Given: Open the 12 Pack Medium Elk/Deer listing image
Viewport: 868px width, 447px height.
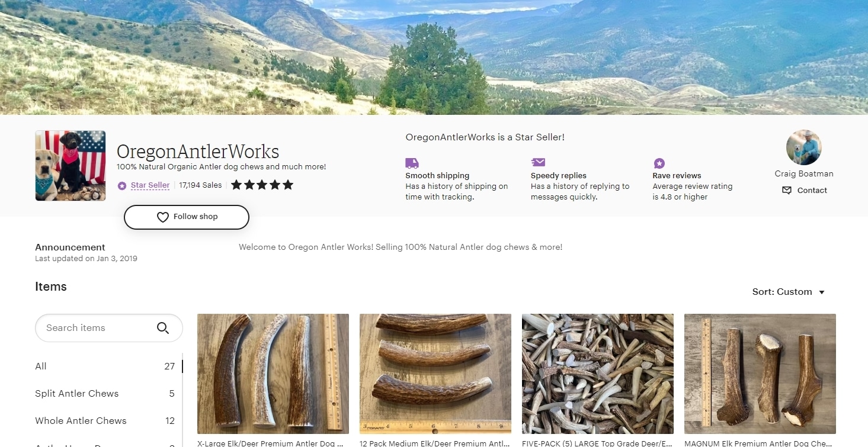Looking at the screenshot, I should [435, 374].
